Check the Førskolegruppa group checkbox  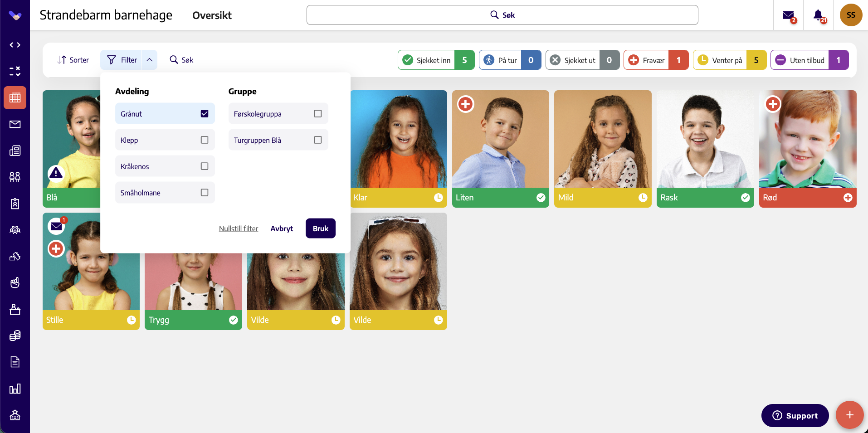pyautogui.click(x=318, y=114)
